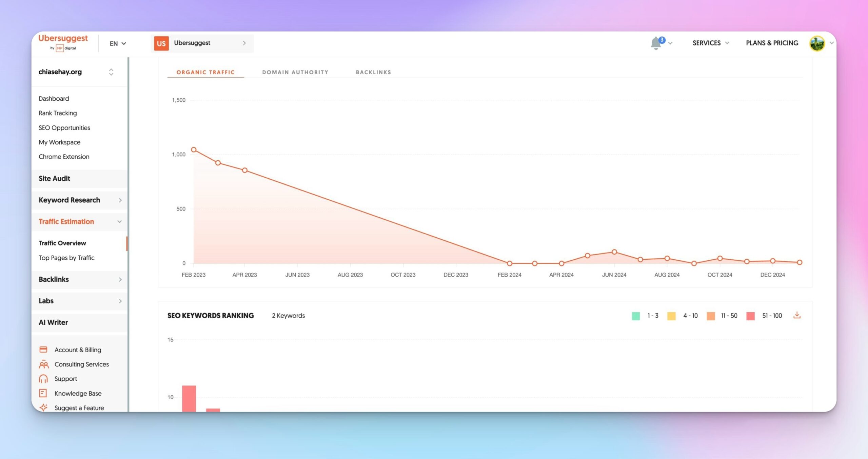Open Account & Billing text link
Viewport: 868px width, 459px height.
click(78, 350)
